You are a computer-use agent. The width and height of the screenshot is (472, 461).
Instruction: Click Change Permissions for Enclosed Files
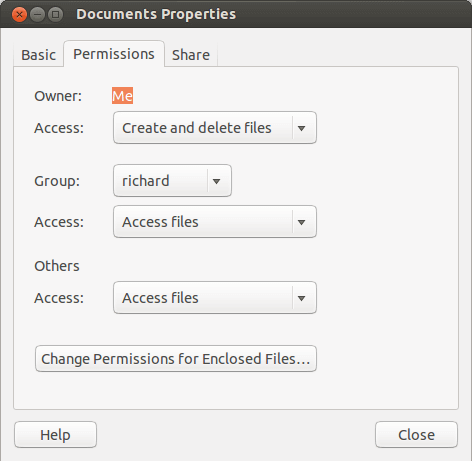point(176,359)
